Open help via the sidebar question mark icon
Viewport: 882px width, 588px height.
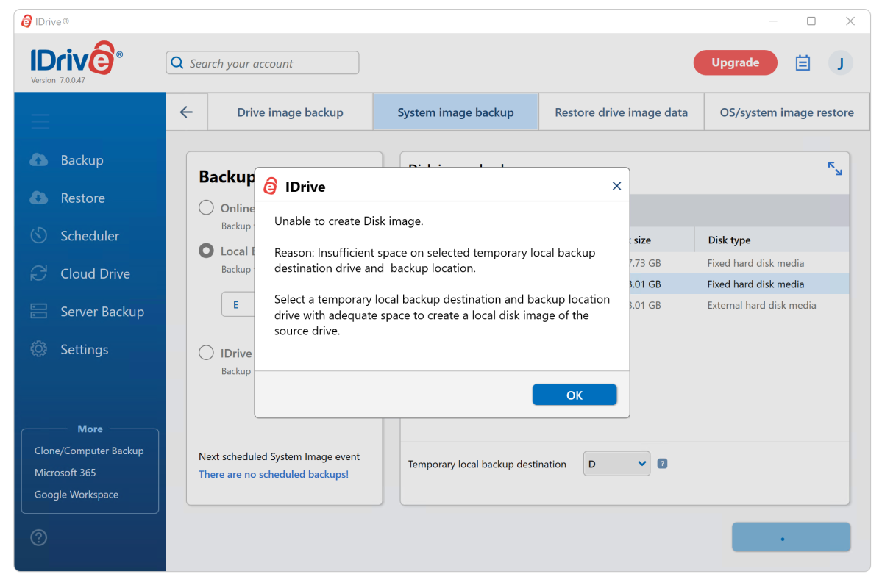tap(39, 538)
